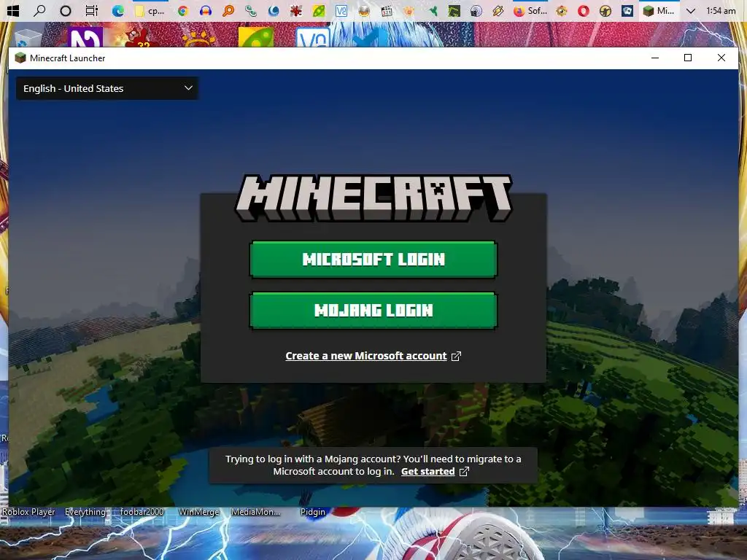Open the blue crescent swirl icon in taskbar
Image resolution: width=747 pixels, height=560 pixels.
(x=274, y=10)
